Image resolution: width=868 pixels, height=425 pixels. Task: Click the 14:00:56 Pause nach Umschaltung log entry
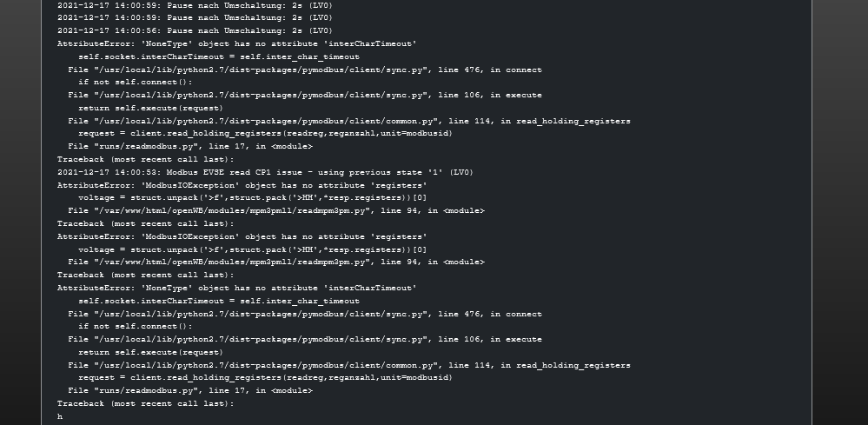(x=195, y=30)
